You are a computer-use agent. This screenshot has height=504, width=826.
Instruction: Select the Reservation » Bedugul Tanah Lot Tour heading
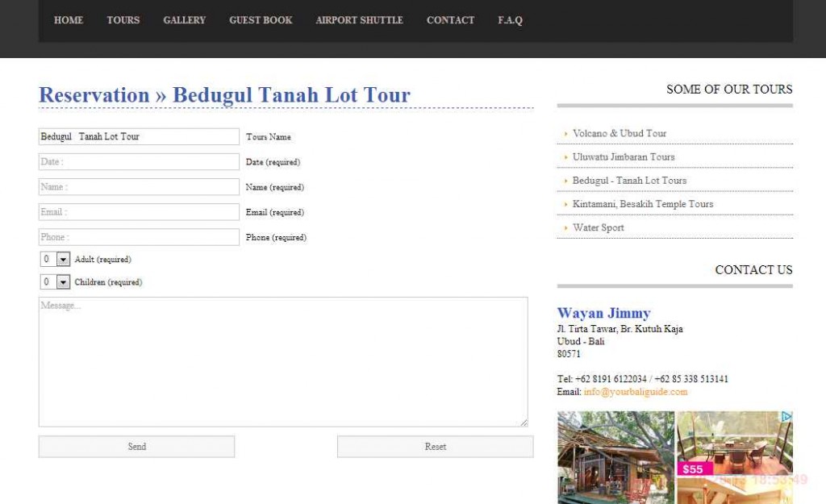(224, 95)
